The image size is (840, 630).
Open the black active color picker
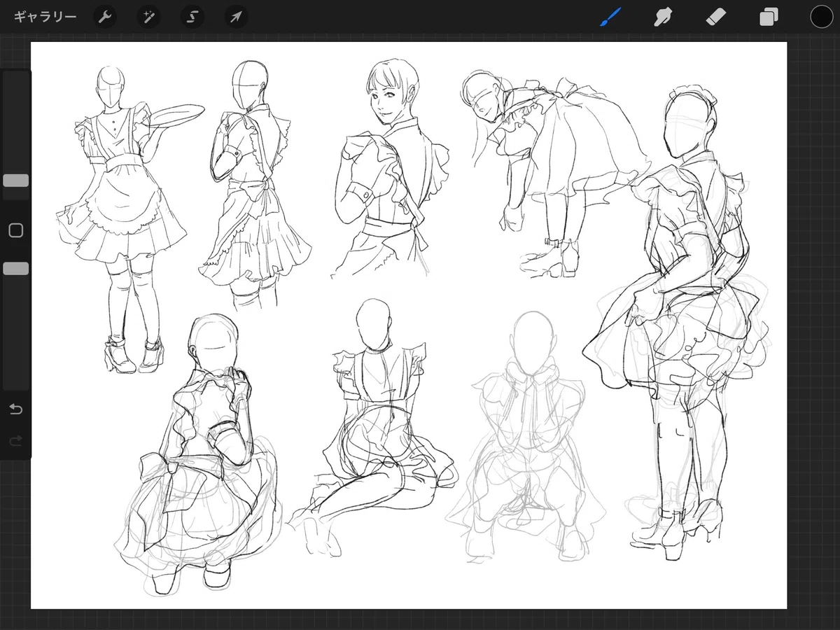pos(821,17)
